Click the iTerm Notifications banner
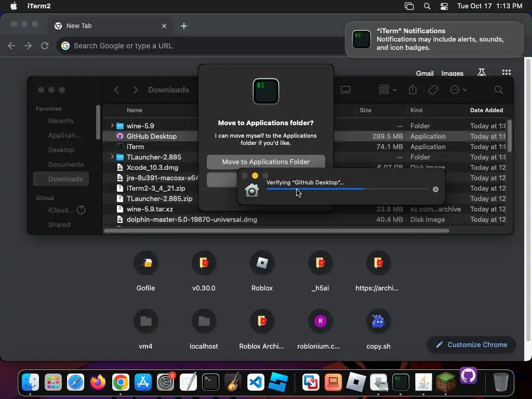Screen dimensions: 532x399 tap(434, 39)
